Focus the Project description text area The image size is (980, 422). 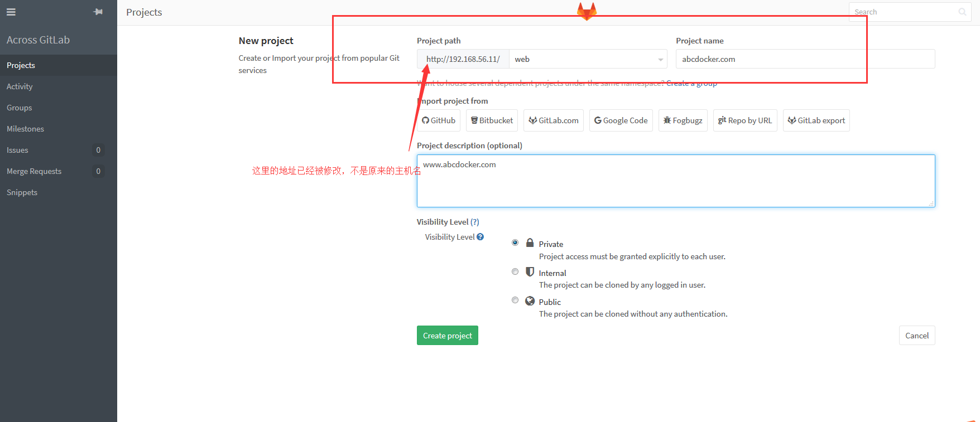(x=676, y=181)
